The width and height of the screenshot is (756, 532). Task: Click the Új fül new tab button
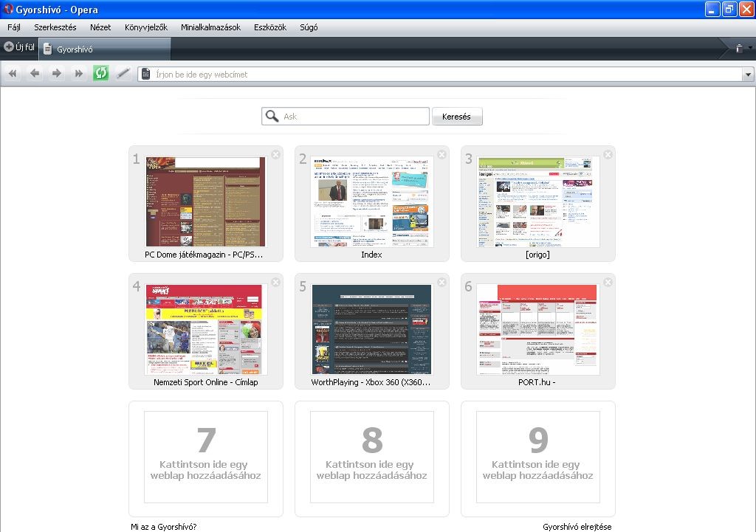[x=19, y=47]
